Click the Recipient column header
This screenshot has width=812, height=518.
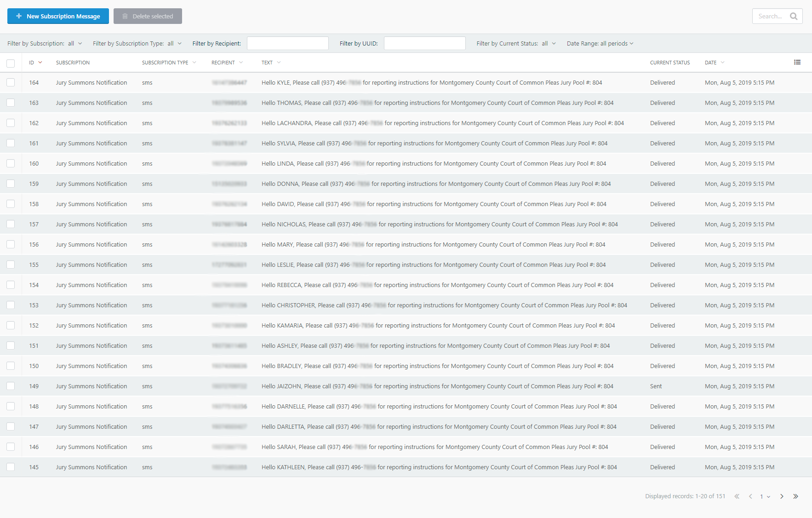[223, 63]
